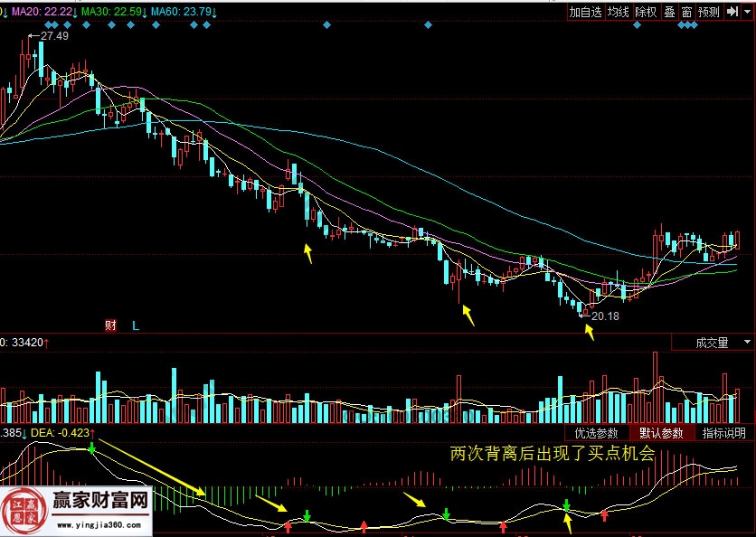
Task: Click the MA60 cyan legend label
Action: [181, 12]
